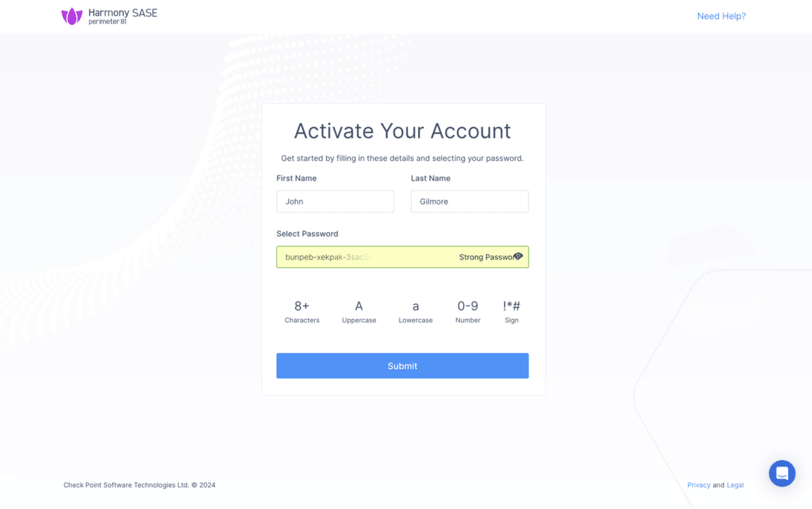
Task: Click the Check Point copyright notice
Action: 139,485
